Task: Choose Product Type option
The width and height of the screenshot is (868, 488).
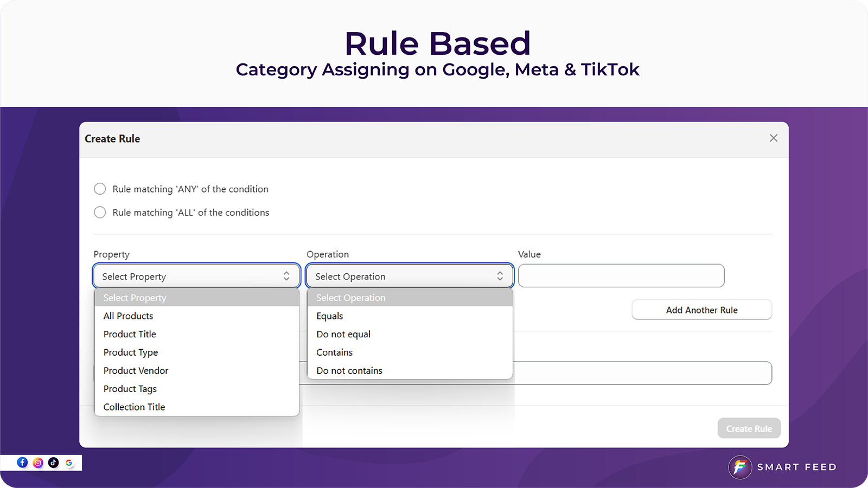Action: coord(197,352)
